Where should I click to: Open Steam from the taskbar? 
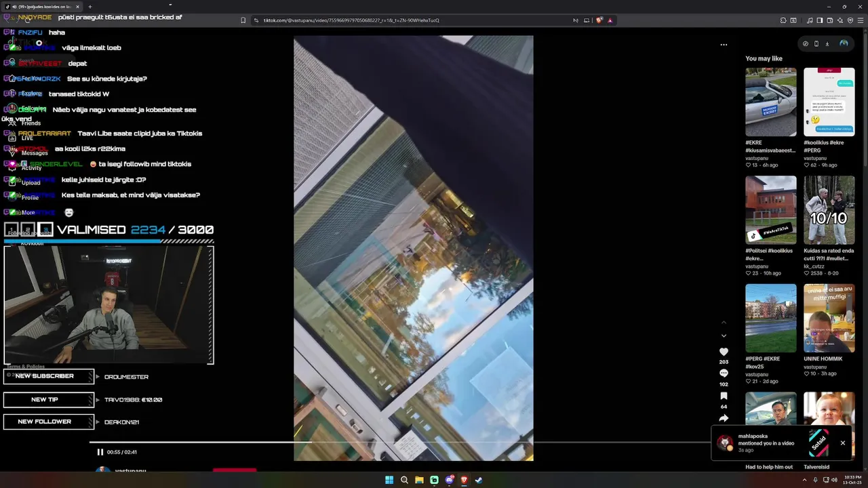pyautogui.click(x=479, y=480)
